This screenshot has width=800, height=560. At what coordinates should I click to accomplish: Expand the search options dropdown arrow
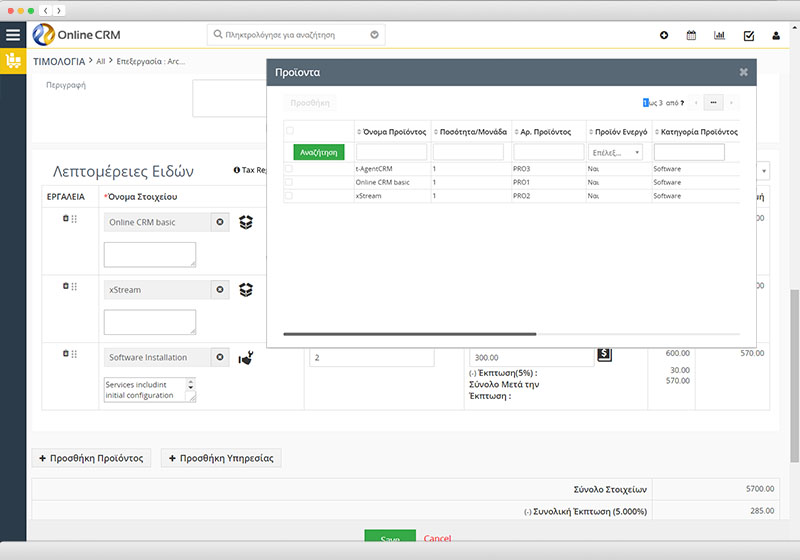click(x=374, y=35)
